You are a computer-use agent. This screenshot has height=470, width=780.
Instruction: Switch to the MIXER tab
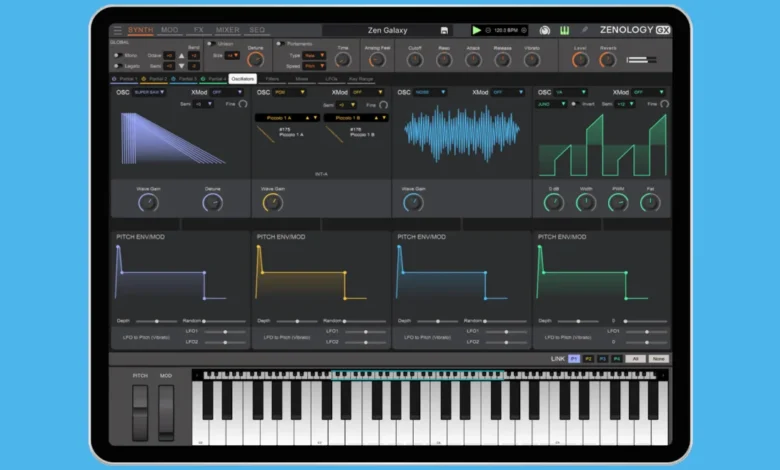click(x=228, y=30)
